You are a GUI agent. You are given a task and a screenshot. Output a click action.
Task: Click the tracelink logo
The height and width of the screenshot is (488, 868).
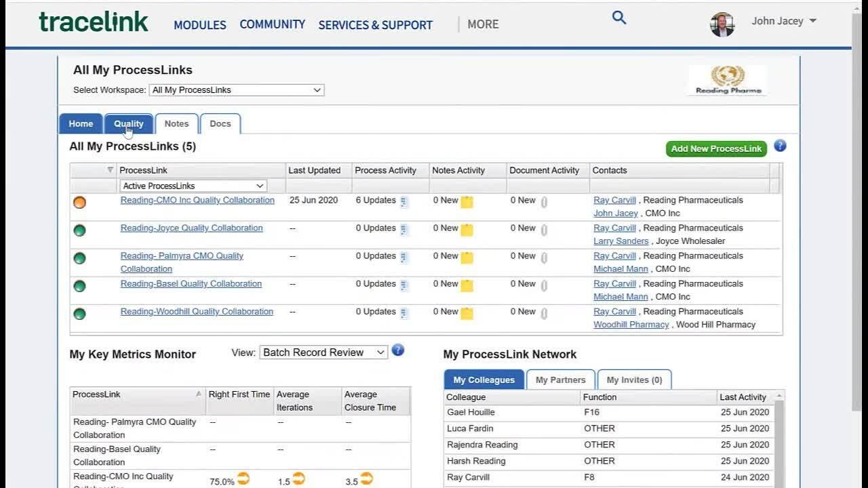(x=94, y=22)
